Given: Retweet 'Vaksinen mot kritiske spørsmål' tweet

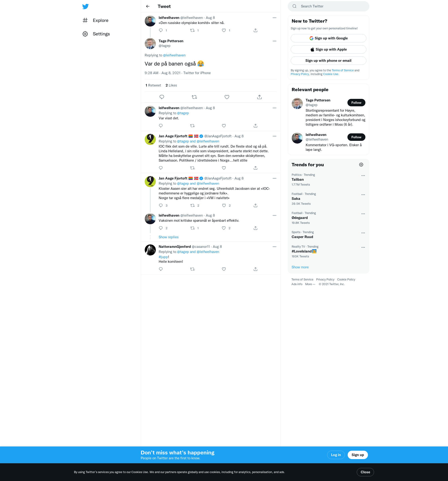Looking at the screenshot, I should [192, 228].
